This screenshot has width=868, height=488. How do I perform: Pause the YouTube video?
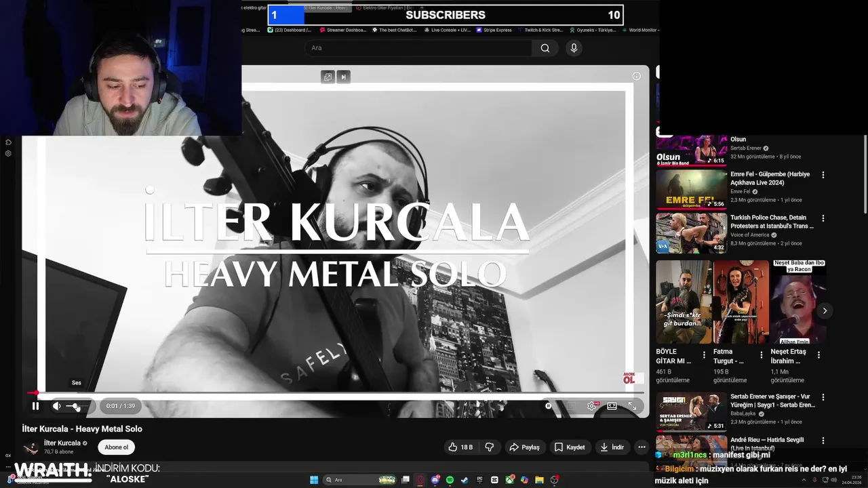click(35, 406)
